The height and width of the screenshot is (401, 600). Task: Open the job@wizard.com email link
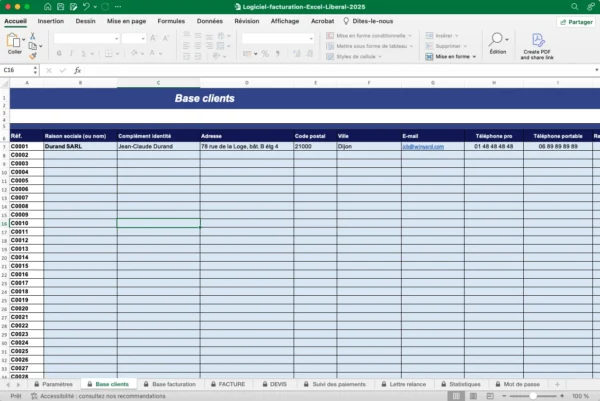421,146
